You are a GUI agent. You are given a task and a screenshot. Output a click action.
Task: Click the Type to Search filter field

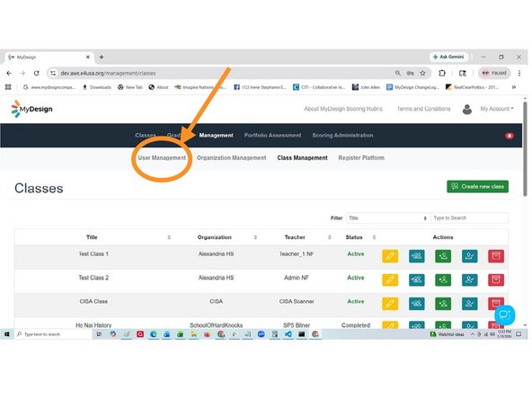(x=469, y=218)
